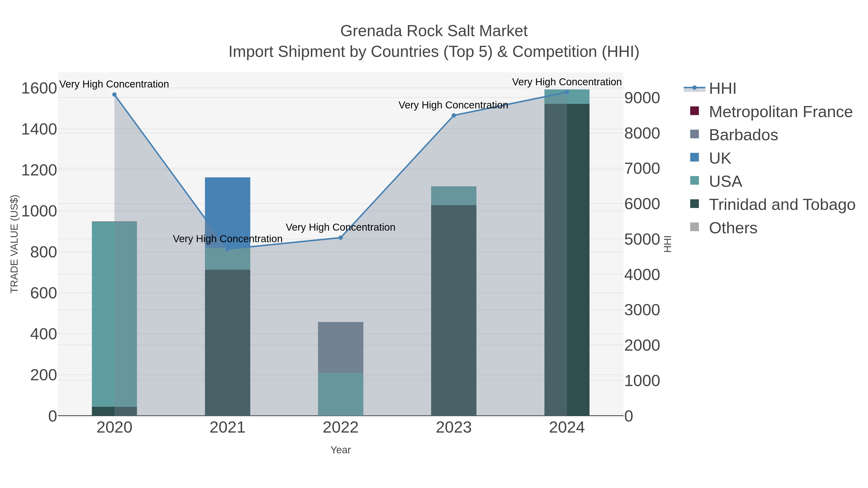Click the 2021 x-axis label
Image resolution: width=868 pixels, height=488 pixels.
[x=227, y=428]
